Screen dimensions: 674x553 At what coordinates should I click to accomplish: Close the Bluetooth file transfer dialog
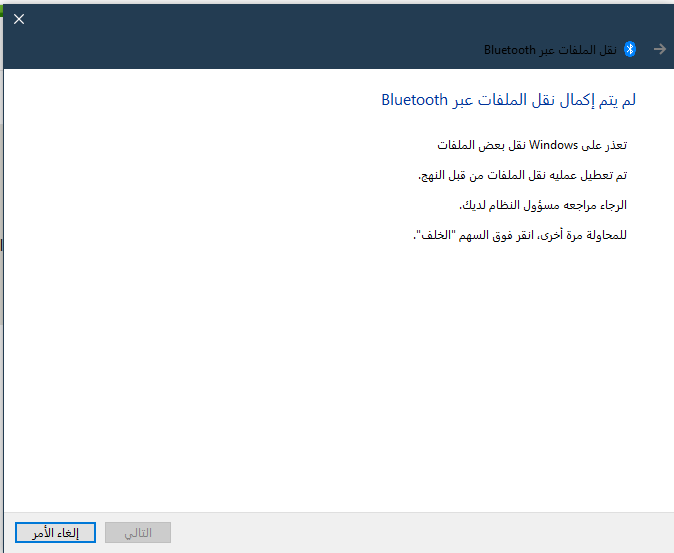tap(19, 19)
